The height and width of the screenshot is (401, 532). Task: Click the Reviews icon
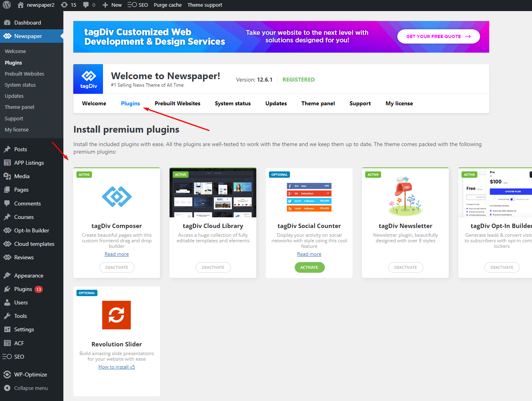tap(7, 257)
